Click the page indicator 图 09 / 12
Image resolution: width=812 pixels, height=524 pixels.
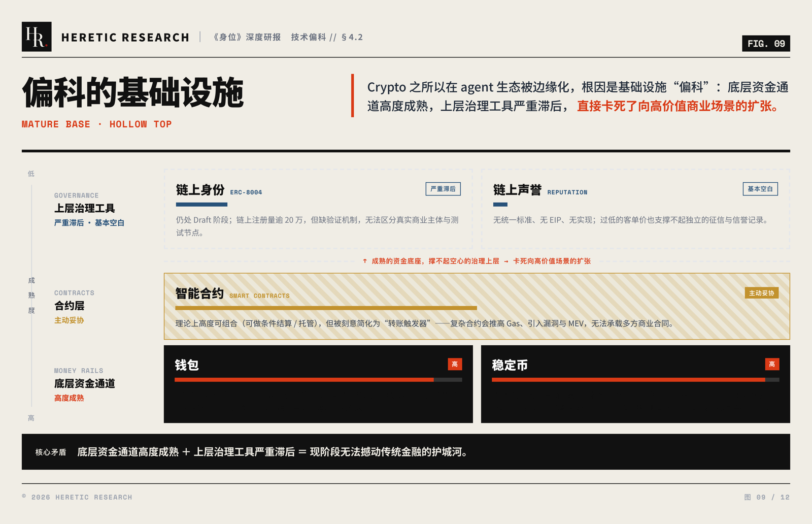pos(767,497)
